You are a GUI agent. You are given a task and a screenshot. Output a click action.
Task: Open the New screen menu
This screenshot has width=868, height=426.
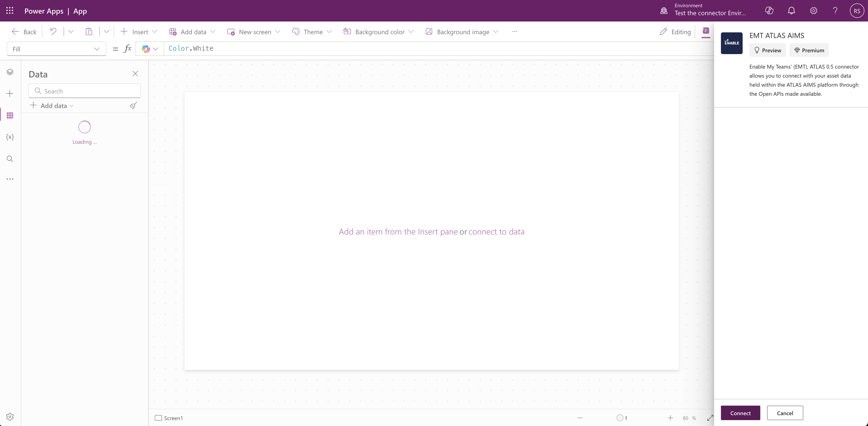pyautogui.click(x=254, y=32)
